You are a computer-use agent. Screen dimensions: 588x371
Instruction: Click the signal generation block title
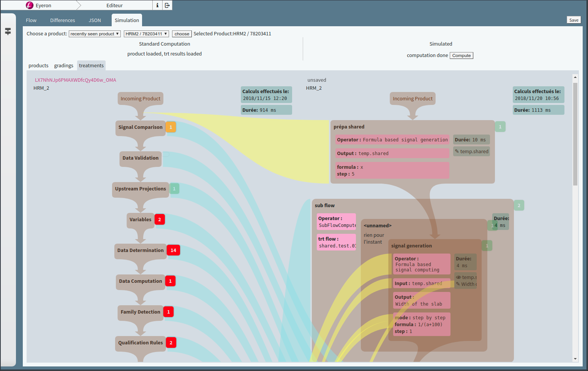pyautogui.click(x=411, y=246)
